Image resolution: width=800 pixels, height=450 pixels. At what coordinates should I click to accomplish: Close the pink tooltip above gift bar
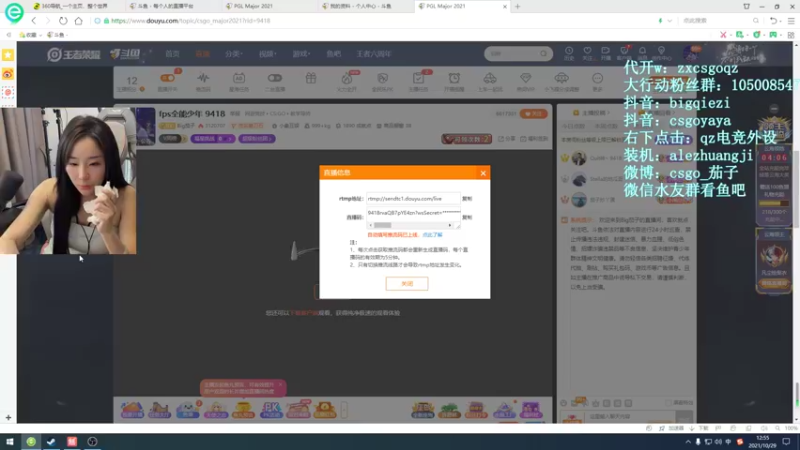(x=280, y=385)
